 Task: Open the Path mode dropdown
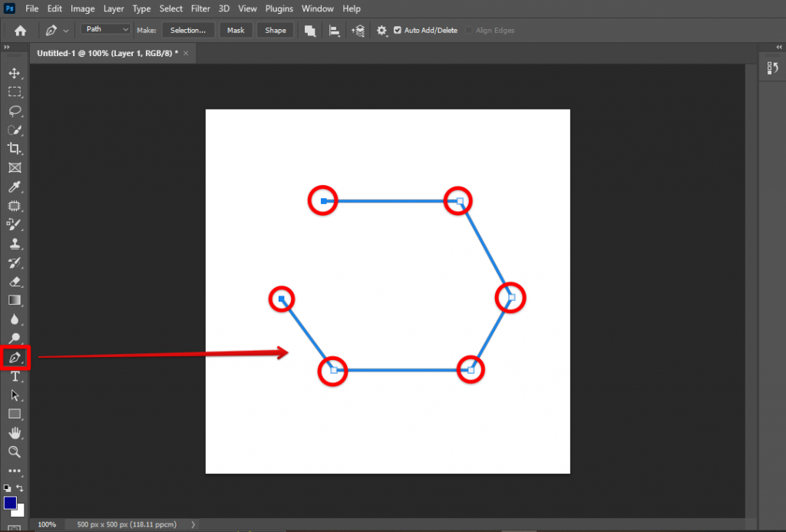pyautogui.click(x=104, y=28)
